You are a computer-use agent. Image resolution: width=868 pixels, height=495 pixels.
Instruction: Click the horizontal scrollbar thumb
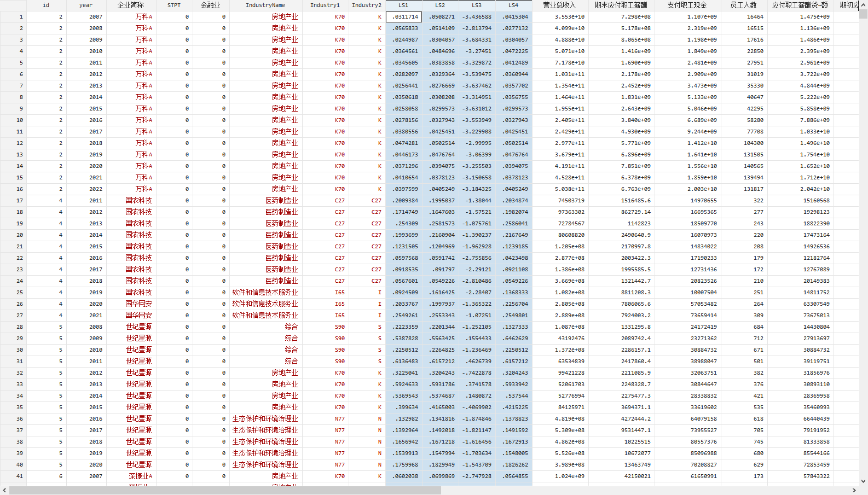click(x=225, y=491)
